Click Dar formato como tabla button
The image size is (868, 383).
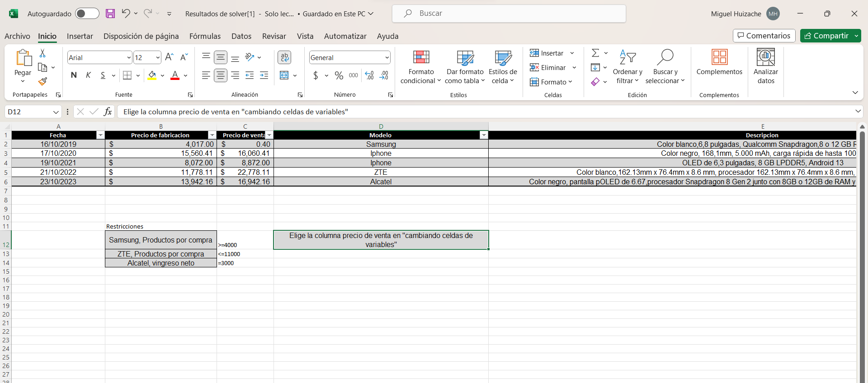(465, 67)
